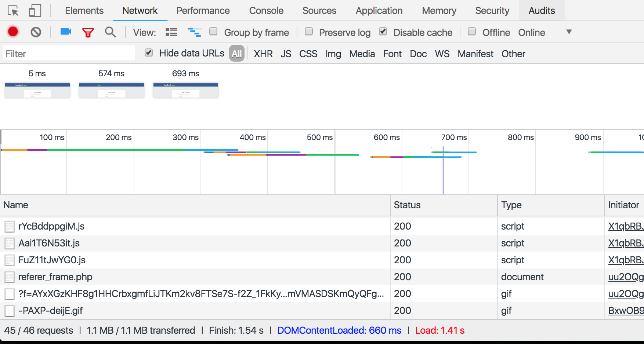Switch to large request rows view icon

click(x=171, y=32)
